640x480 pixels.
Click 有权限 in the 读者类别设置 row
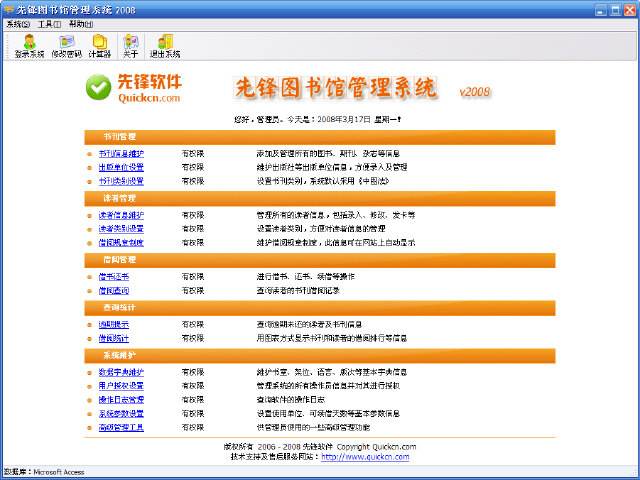[x=193, y=229]
